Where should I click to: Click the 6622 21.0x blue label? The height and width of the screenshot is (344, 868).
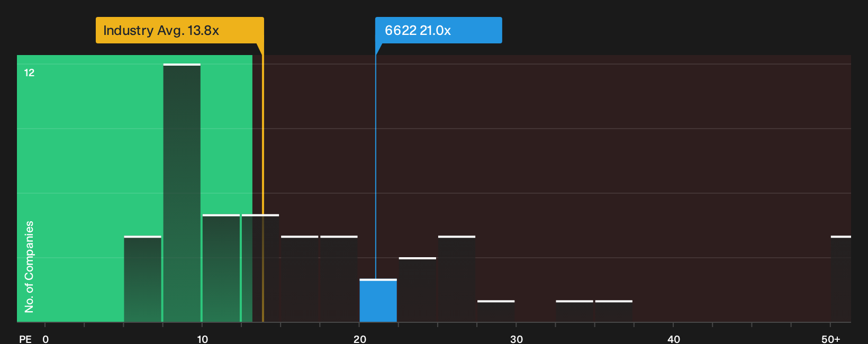tap(438, 30)
